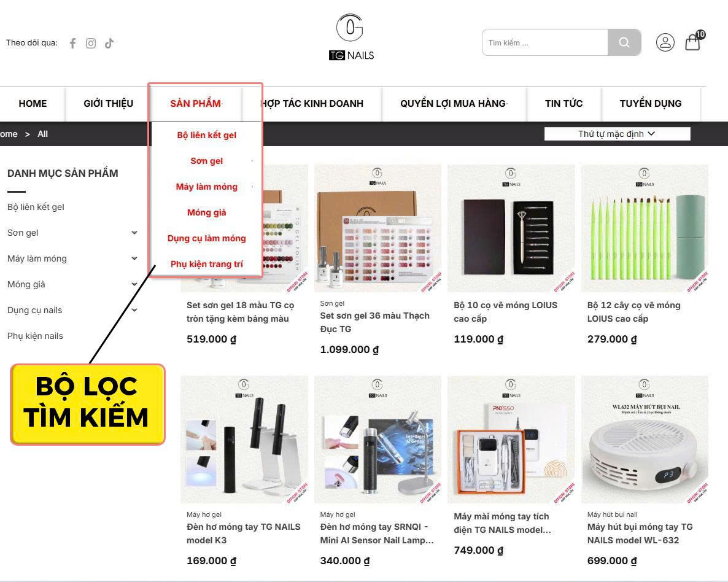Go to TUYỂN DỤNG navigation tab

click(x=651, y=104)
